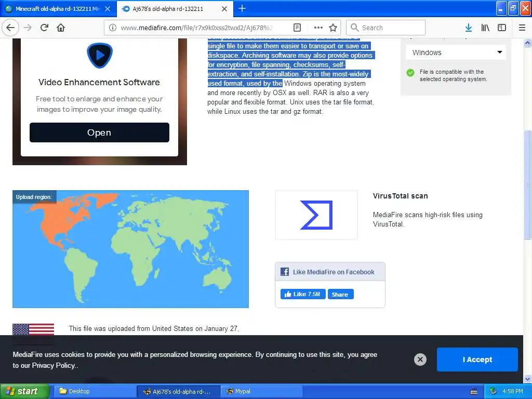The width and height of the screenshot is (532, 399).
Task: Focus the browser Search field
Action: [386, 28]
